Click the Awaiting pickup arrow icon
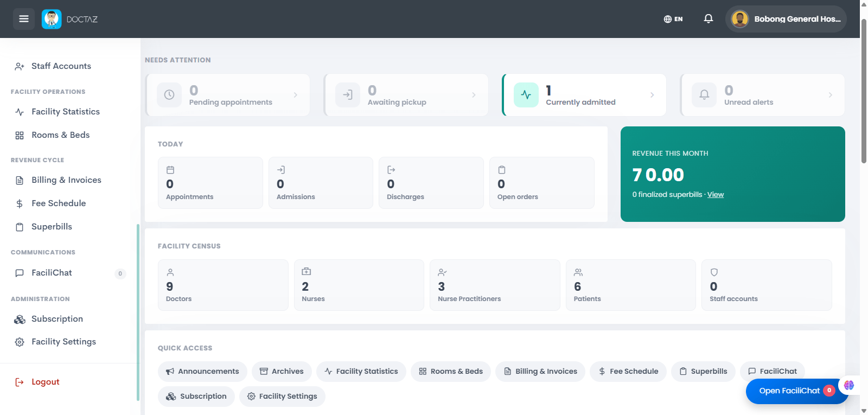 pos(348,95)
